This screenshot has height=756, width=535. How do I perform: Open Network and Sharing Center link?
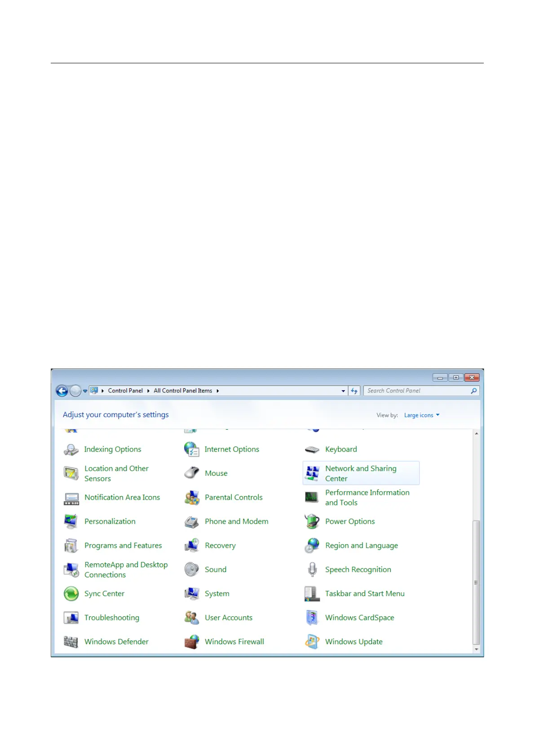coord(361,473)
